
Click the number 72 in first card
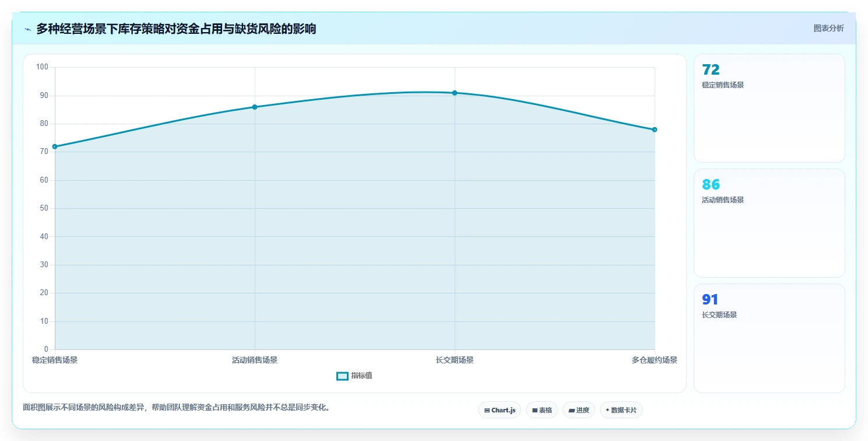click(x=711, y=70)
